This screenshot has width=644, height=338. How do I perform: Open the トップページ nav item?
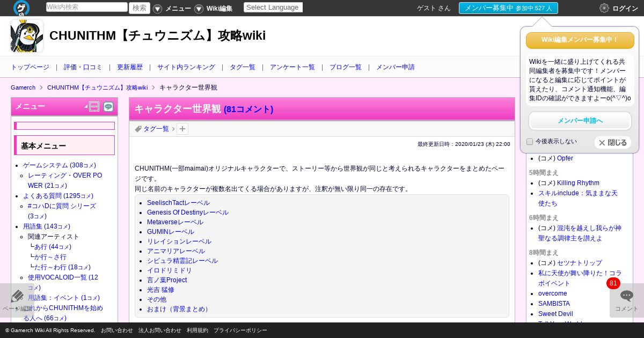(30, 67)
